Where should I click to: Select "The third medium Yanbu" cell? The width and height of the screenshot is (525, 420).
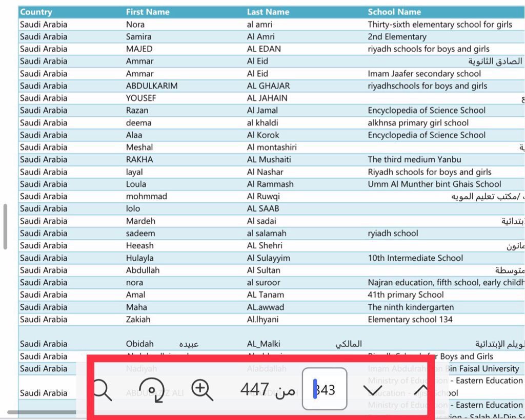414,159
